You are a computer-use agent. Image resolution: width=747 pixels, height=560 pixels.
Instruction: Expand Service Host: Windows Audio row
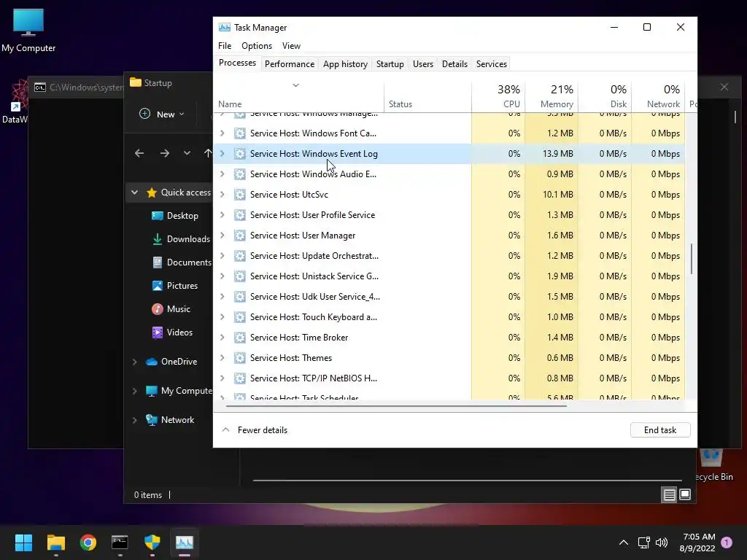pos(222,174)
